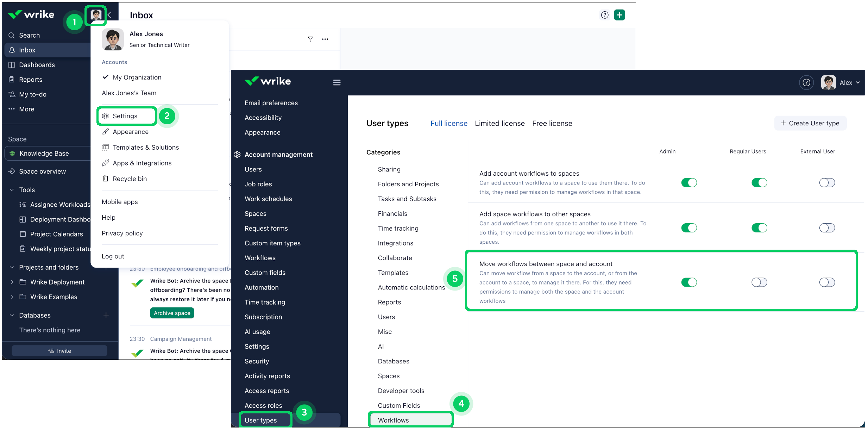Collapse the Tools section in sidebar
The image size is (868, 431).
pyautogui.click(x=12, y=190)
